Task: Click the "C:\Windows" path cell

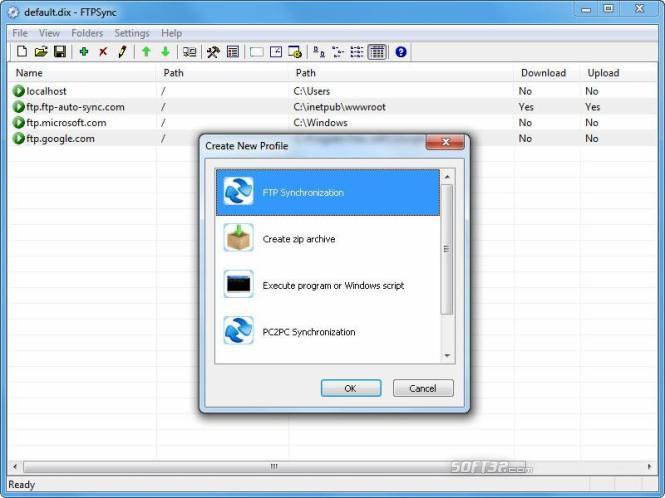Action: tap(321, 123)
